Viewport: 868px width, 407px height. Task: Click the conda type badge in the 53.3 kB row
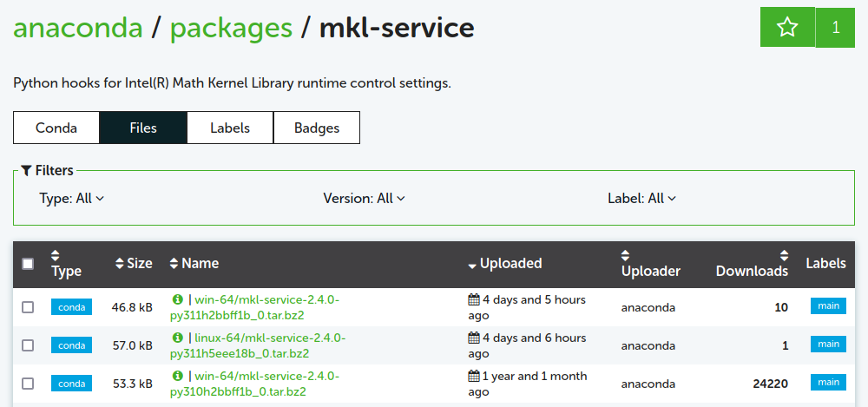click(x=71, y=384)
